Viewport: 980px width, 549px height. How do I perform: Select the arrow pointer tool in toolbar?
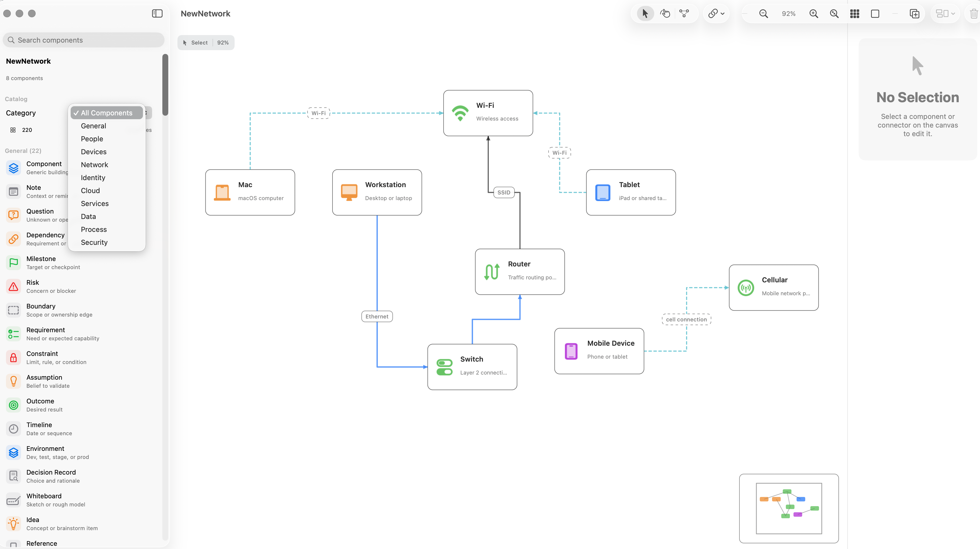coord(645,14)
